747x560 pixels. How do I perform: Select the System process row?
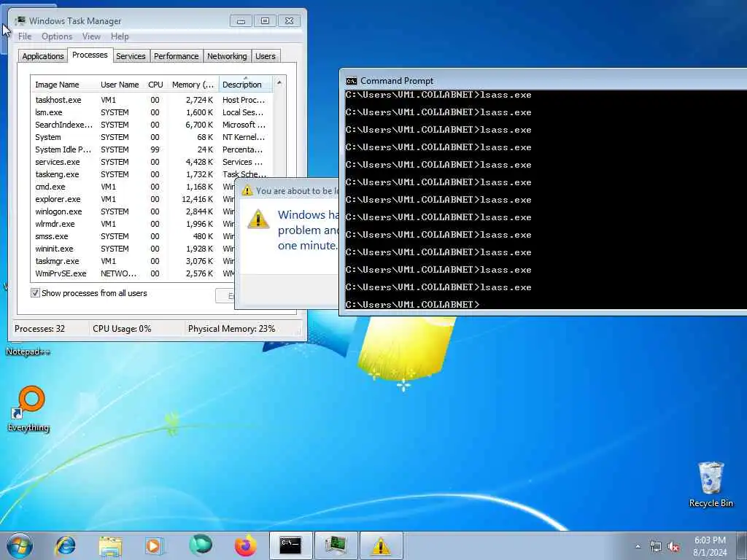[x=152, y=137]
